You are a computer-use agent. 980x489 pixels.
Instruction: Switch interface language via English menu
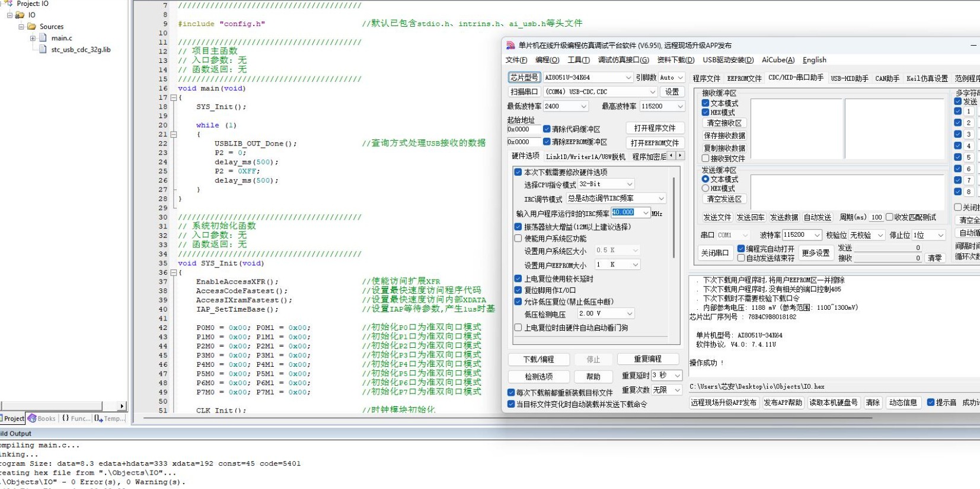[x=815, y=60]
